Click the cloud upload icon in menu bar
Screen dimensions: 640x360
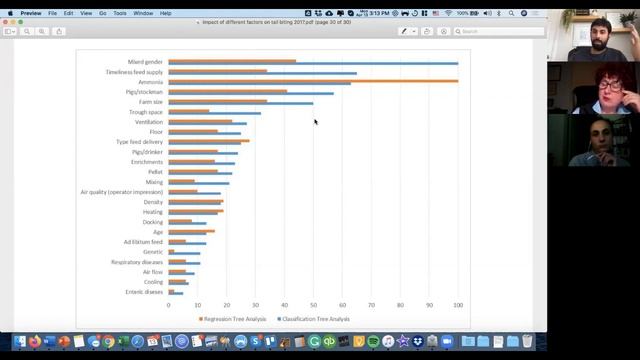pyautogui.click(x=329, y=13)
